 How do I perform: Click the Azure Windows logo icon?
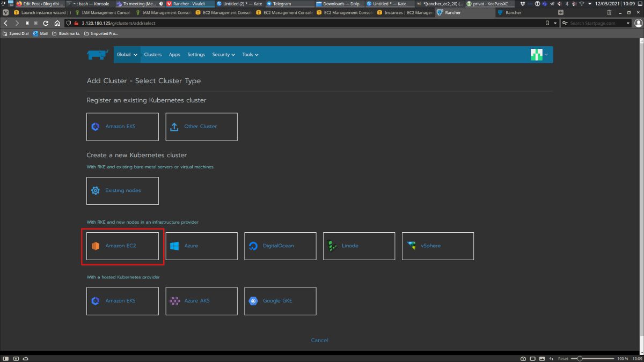pos(174,246)
